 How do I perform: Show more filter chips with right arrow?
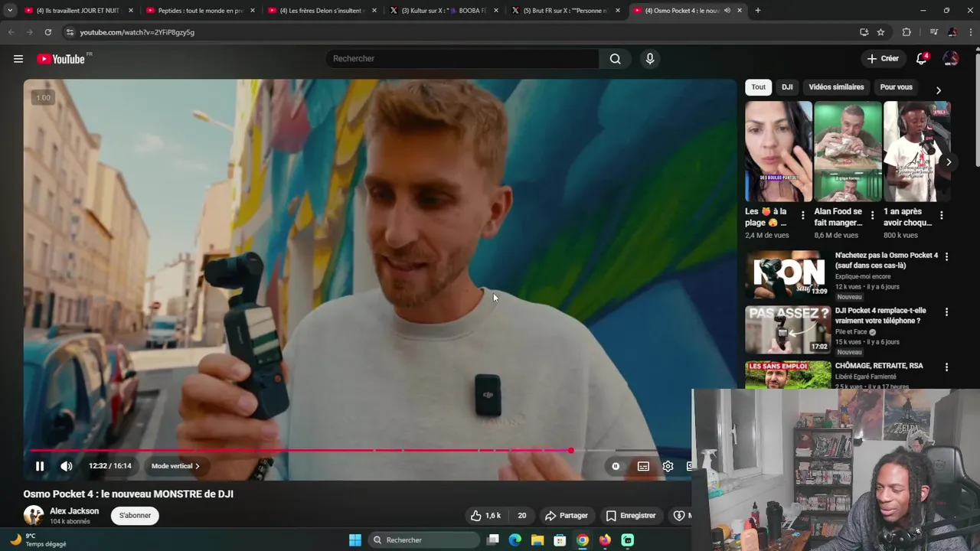[x=939, y=90]
